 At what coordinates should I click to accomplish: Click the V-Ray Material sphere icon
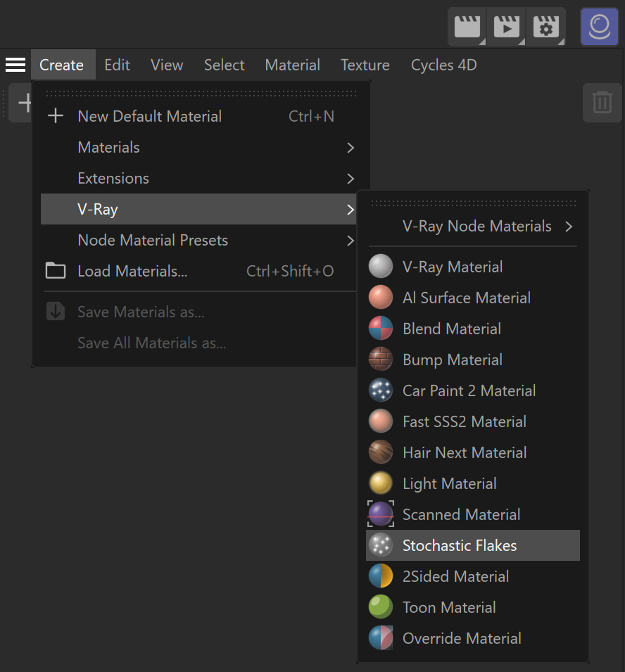pyautogui.click(x=381, y=267)
